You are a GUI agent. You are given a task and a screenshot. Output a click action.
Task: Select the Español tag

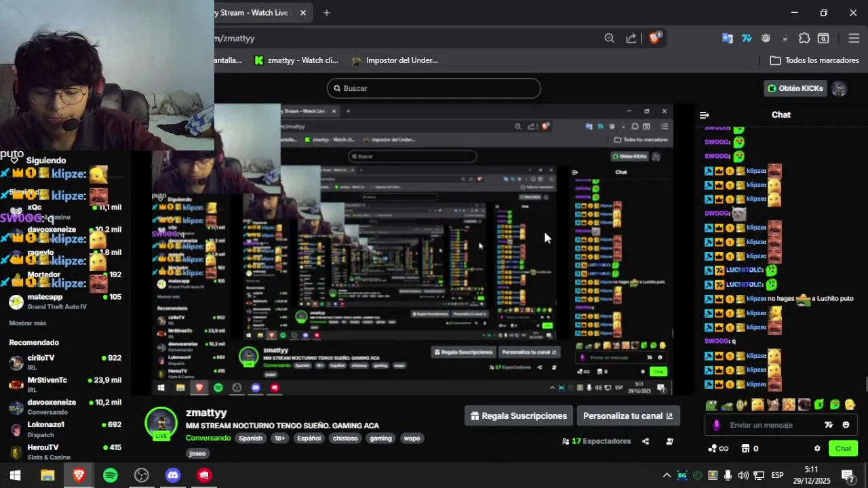[x=309, y=438]
